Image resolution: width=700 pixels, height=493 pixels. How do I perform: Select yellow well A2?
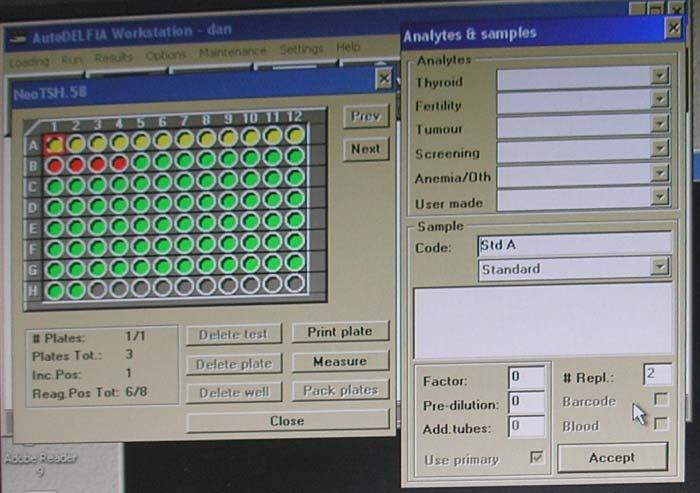[x=76, y=143]
